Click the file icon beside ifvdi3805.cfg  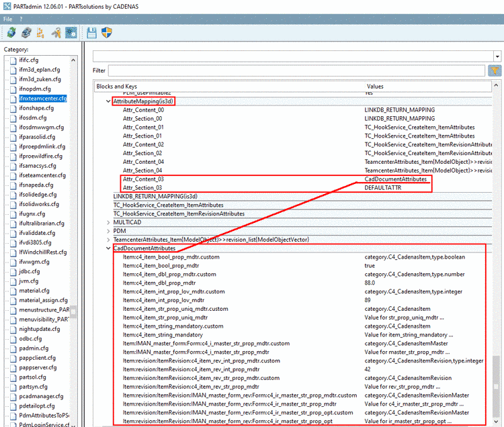(x=13, y=243)
